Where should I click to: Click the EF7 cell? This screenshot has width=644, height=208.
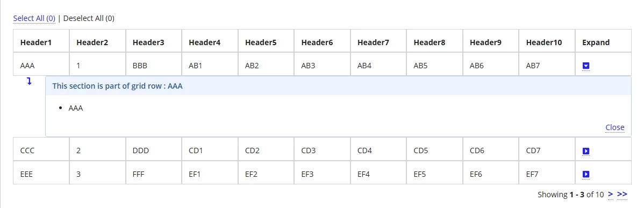pos(547,173)
